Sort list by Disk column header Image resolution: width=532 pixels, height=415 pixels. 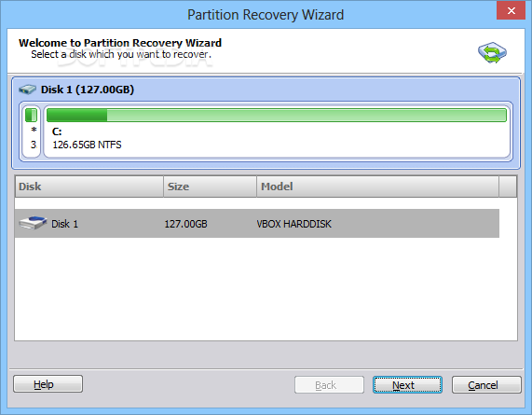click(x=89, y=187)
